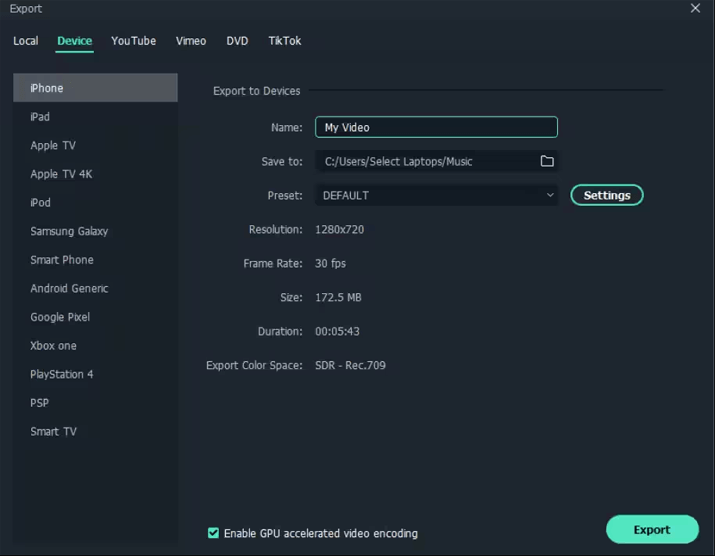Image resolution: width=715 pixels, height=556 pixels.
Task: Click the 1280x720 resolution value
Action: pos(339,229)
